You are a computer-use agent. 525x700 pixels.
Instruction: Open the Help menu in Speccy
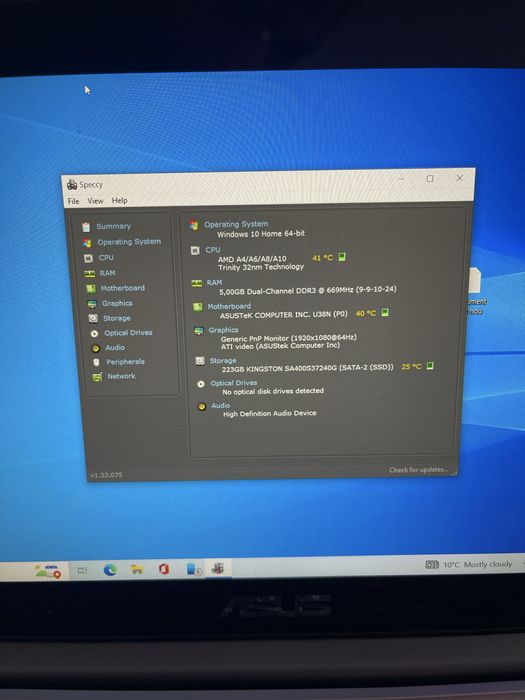[120, 200]
